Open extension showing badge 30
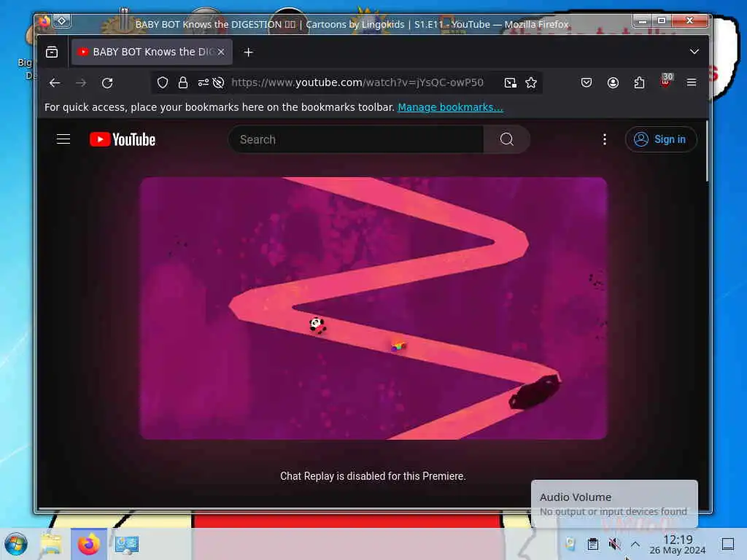The height and width of the screenshot is (560, 747). pos(666,81)
